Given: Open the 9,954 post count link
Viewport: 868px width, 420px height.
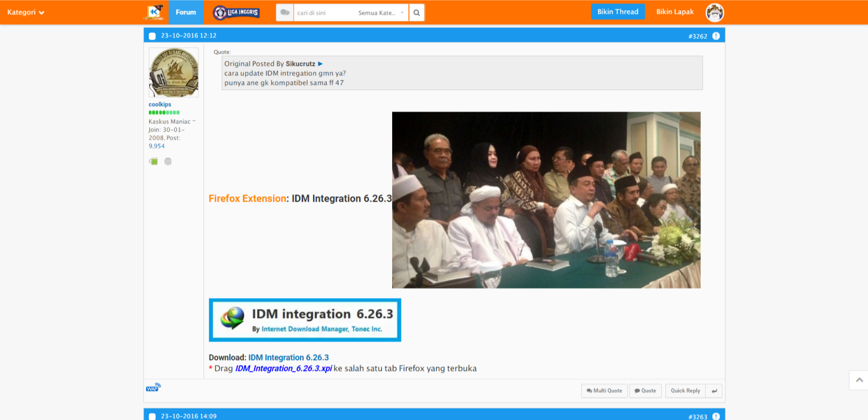Looking at the screenshot, I should point(157,146).
